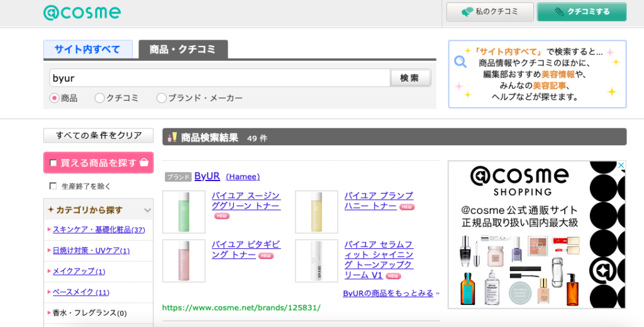Open the (Hamee) maker link
Viewport: 644px width, 327px height.
click(243, 177)
